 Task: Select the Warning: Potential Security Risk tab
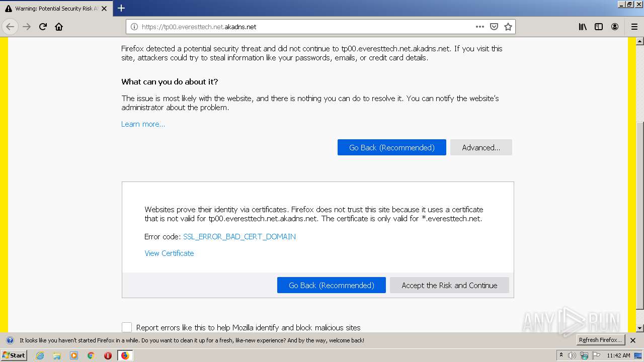55,9
